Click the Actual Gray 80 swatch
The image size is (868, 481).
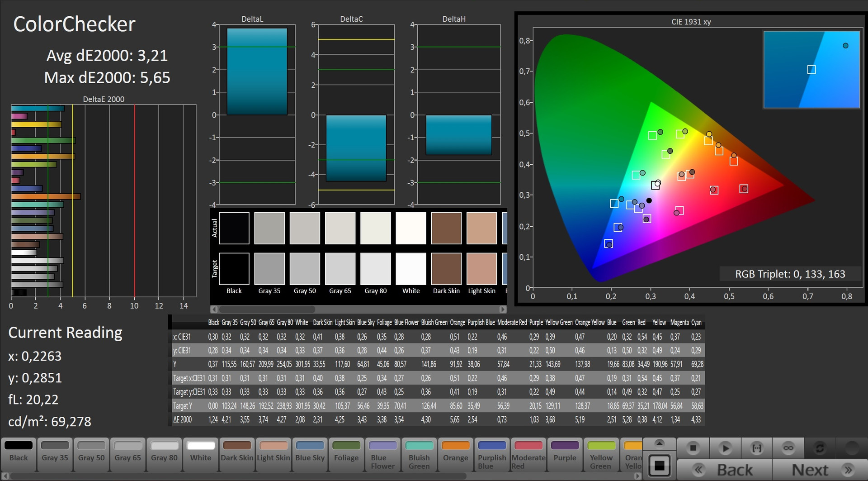point(376,228)
